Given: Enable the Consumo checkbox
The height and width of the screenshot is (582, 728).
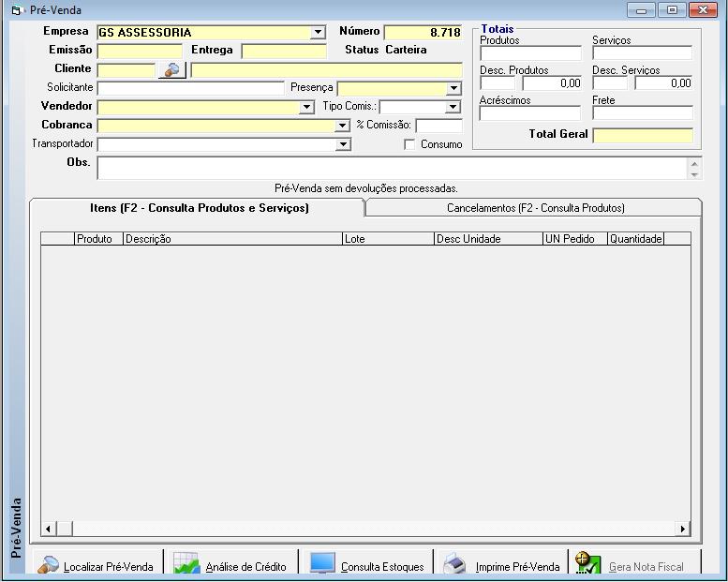Looking at the screenshot, I should tap(409, 144).
